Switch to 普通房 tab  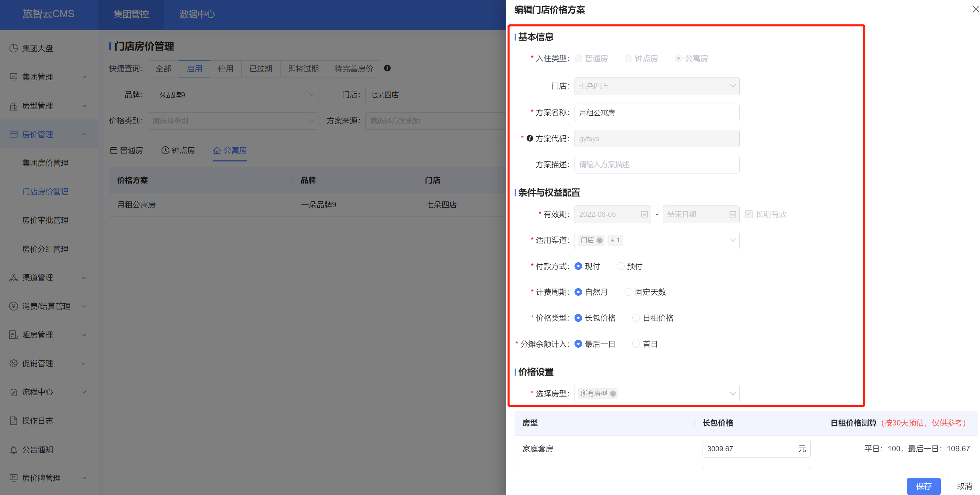(x=127, y=150)
